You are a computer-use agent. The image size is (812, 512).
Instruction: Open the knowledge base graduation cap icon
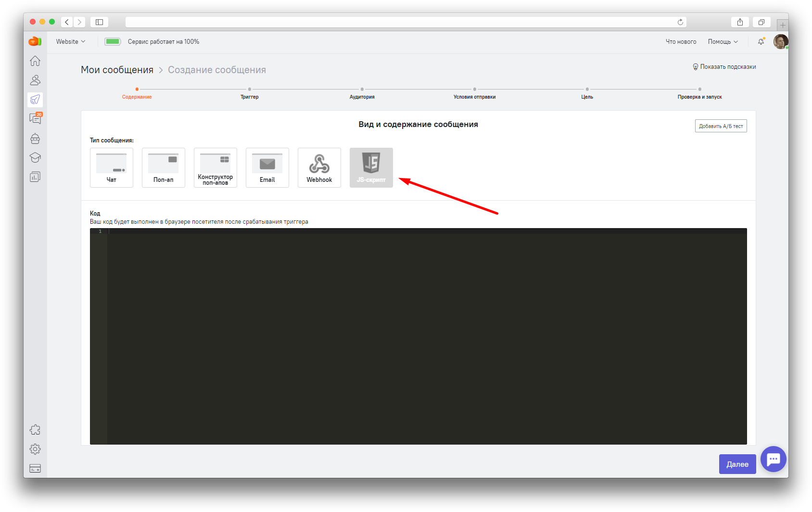pyautogui.click(x=35, y=158)
